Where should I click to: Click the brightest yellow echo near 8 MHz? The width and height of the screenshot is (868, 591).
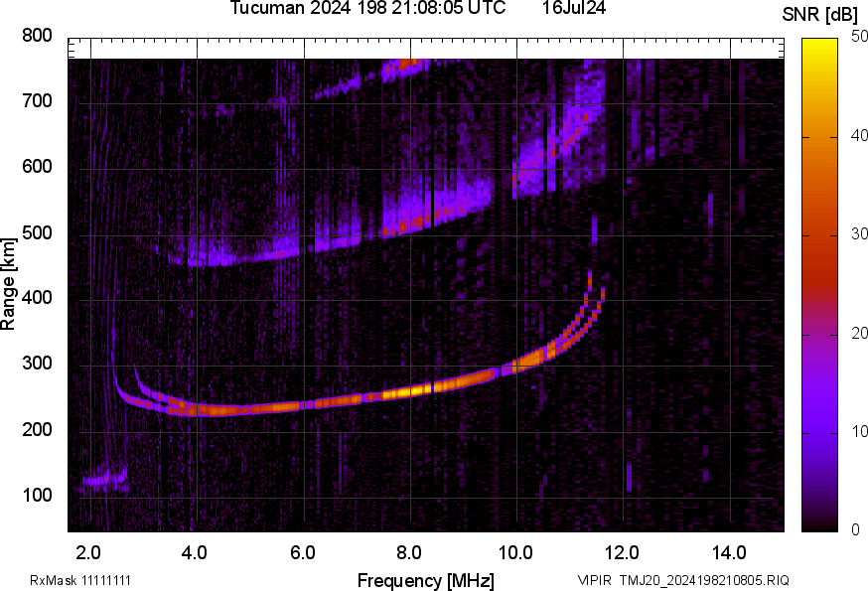[x=407, y=391]
